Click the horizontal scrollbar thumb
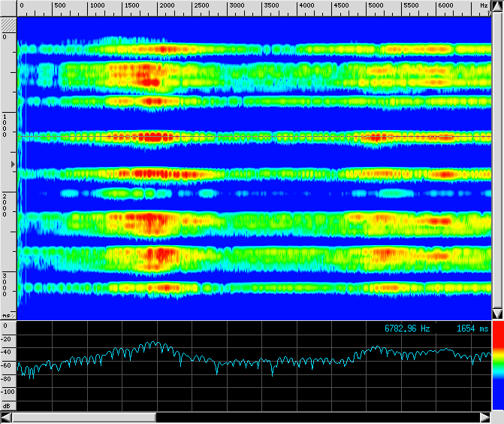Viewport: 504px width, 424px height. [x=84, y=416]
